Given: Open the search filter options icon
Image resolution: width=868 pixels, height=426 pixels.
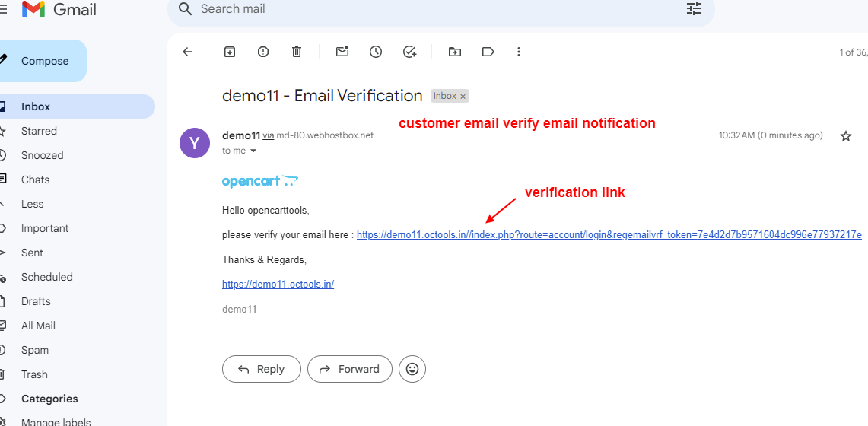Looking at the screenshot, I should (694, 9).
